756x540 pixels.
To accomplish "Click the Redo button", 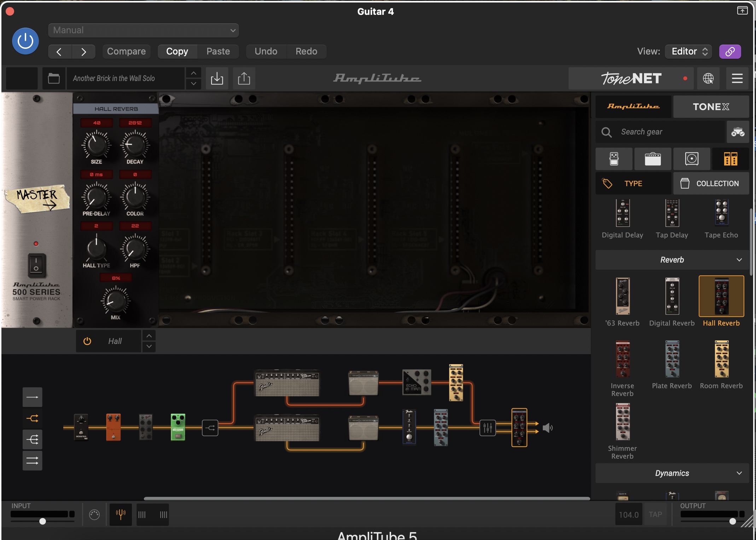I will pyautogui.click(x=306, y=52).
